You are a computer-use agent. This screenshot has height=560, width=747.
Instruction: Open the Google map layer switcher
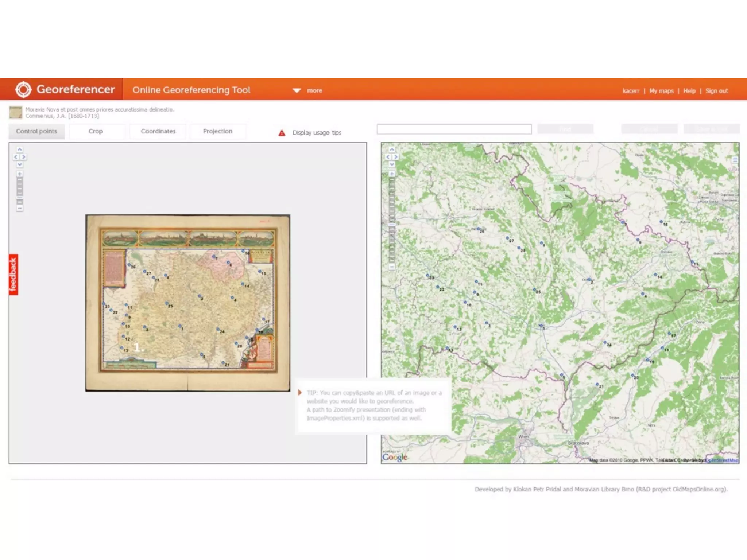[x=735, y=160]
